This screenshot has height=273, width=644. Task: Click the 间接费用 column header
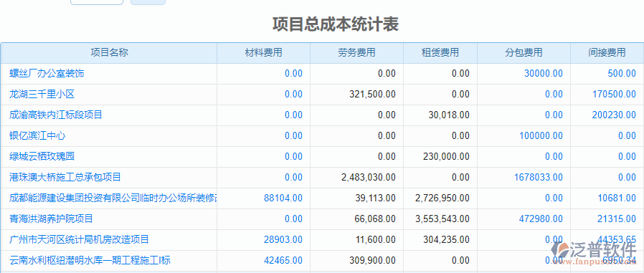pos(607,52)
